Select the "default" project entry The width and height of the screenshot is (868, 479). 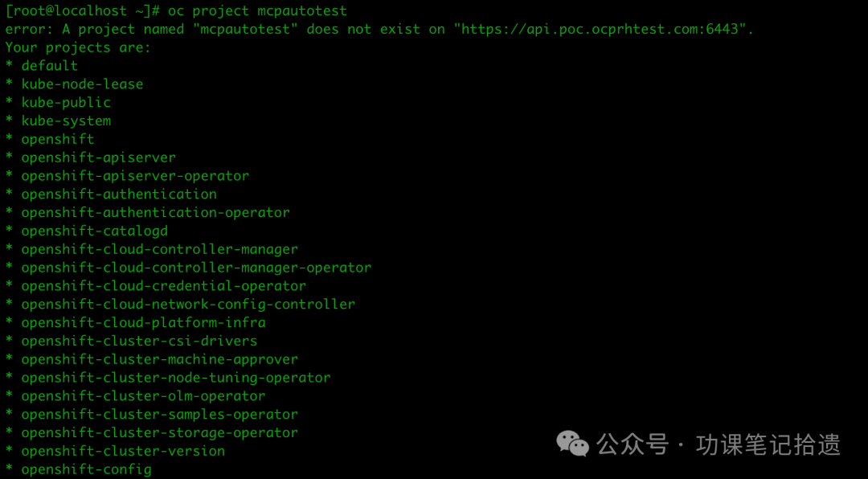click(49, 66)
